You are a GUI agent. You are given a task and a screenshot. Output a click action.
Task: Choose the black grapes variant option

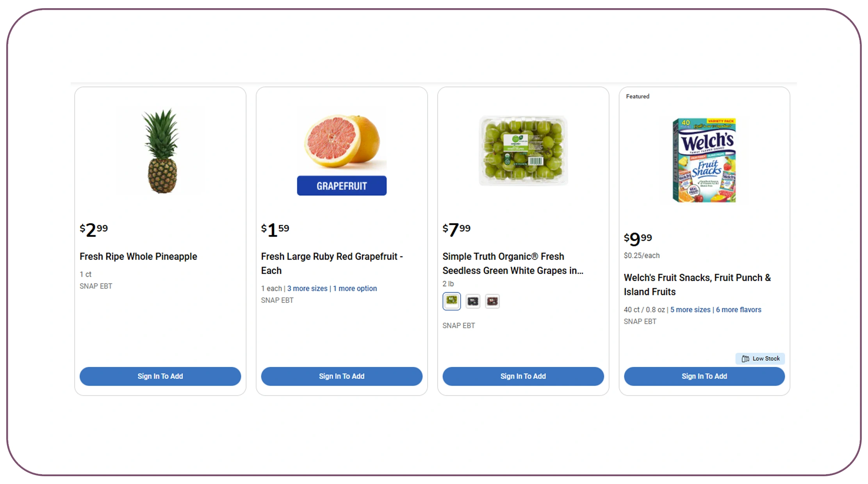(x=472, y=301)
